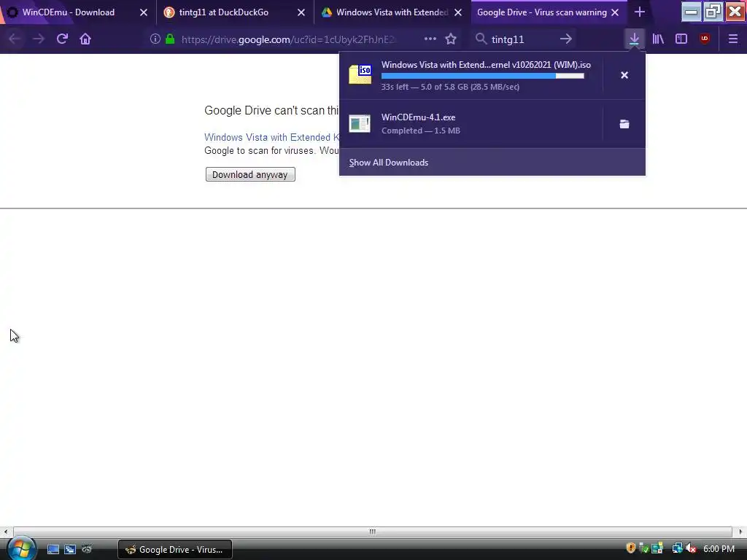
Task: Click the Google Drive can't scan heading
Action: pyautogui.click(x=271, y=111)
